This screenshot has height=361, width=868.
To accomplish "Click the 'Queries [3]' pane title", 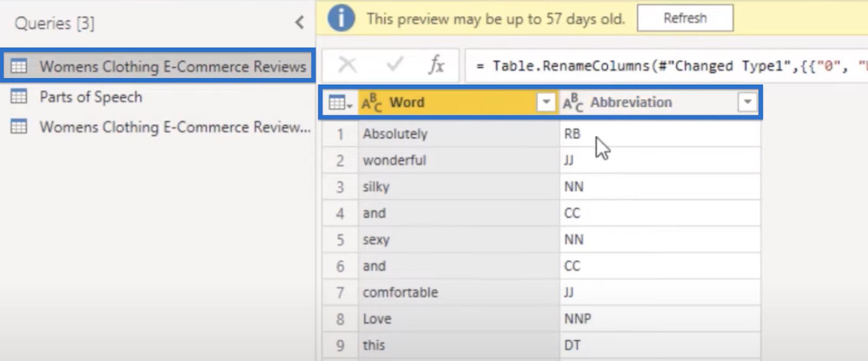I will tap(54, 23).
